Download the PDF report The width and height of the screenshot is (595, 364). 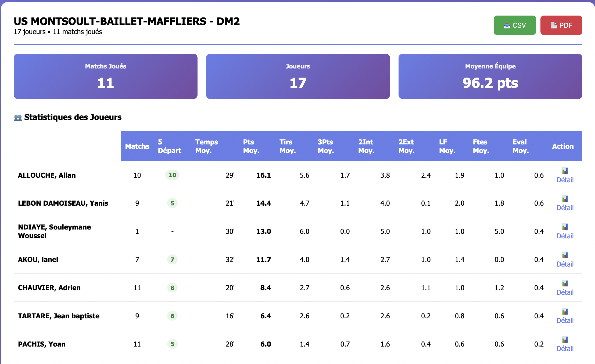(x=561, y=25)
